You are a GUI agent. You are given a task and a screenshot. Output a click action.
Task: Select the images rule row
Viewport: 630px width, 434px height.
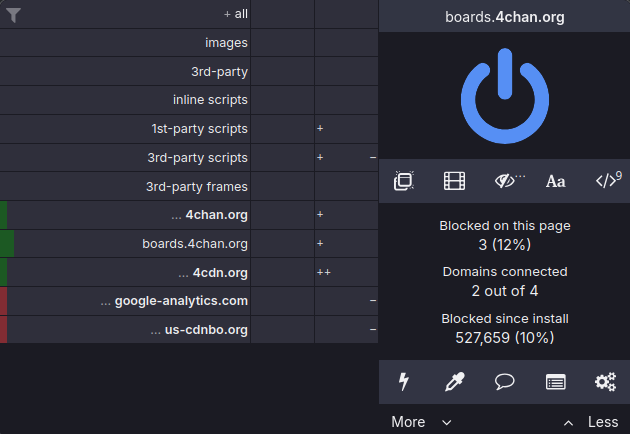tap(125, 43)
